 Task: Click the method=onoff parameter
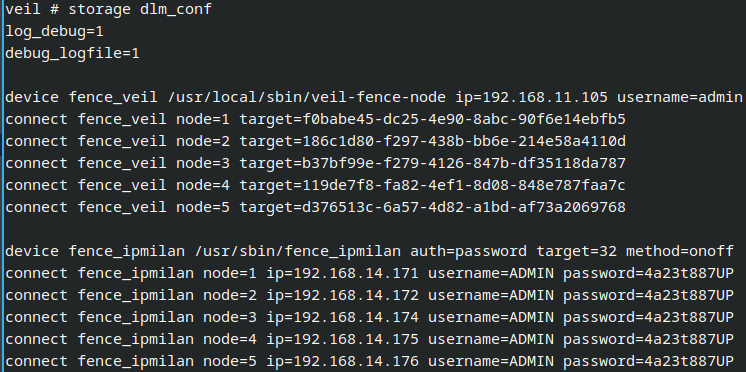pyautogui.click(x=680, y=251)
